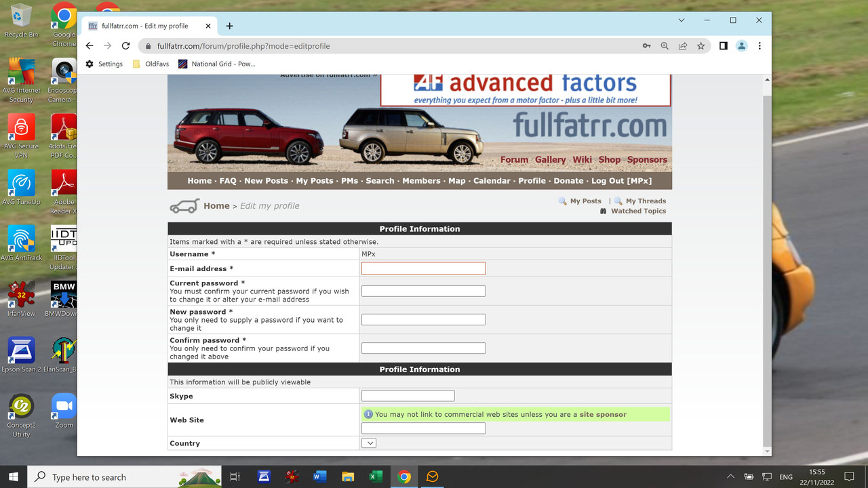This screenshot has height=488, width=868.
Task: Click the Web Site input field
Action: pos(423,428)
